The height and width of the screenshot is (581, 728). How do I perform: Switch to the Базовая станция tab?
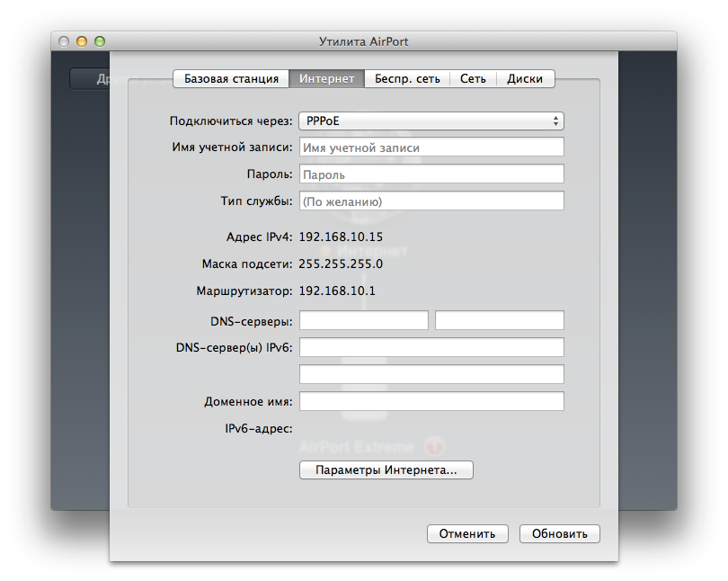pos(231,79)
